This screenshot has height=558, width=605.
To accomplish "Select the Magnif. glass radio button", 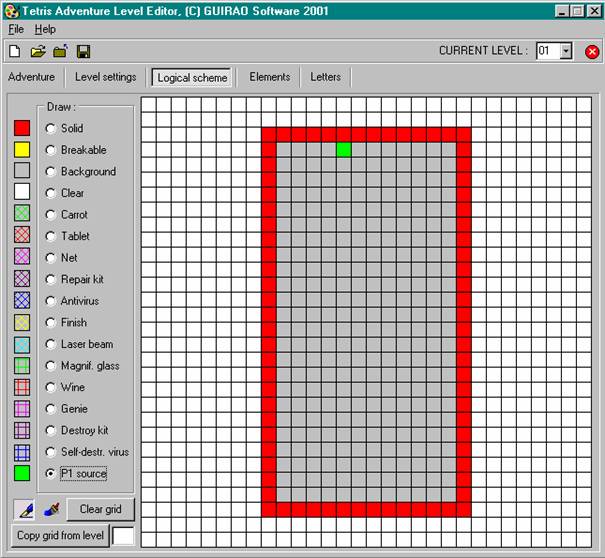I will [51, 366].
